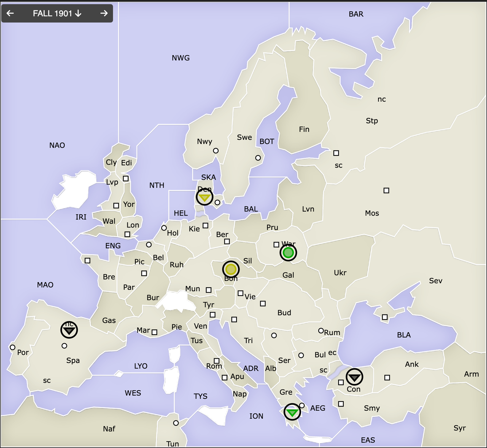Open the FALL 1901 turn dropdown
The height and width of the screenshot is (448, 487).
coord(57,13)
